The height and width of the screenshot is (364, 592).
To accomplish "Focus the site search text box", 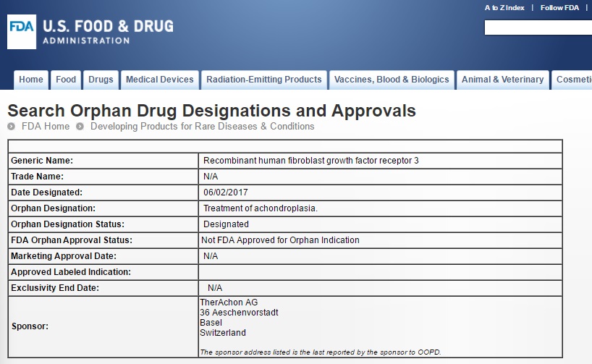I will tap(538, 28).
